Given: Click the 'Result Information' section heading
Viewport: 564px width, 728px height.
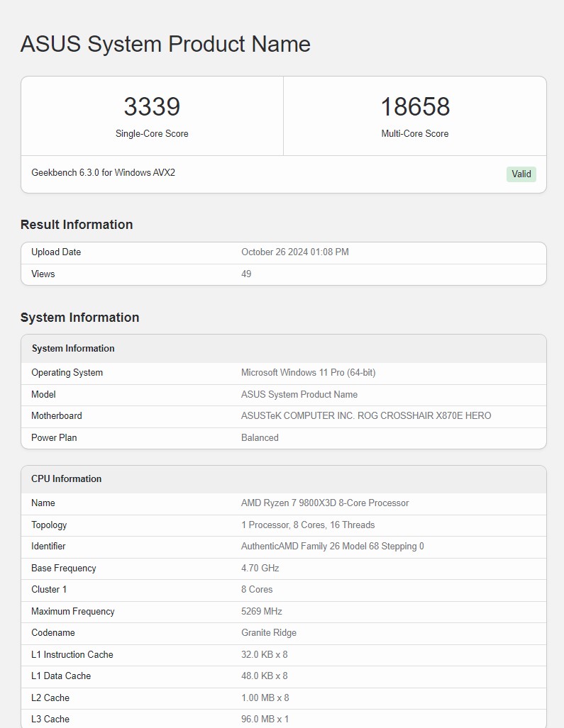Looking at the screenshot, I should click(77, 225).
